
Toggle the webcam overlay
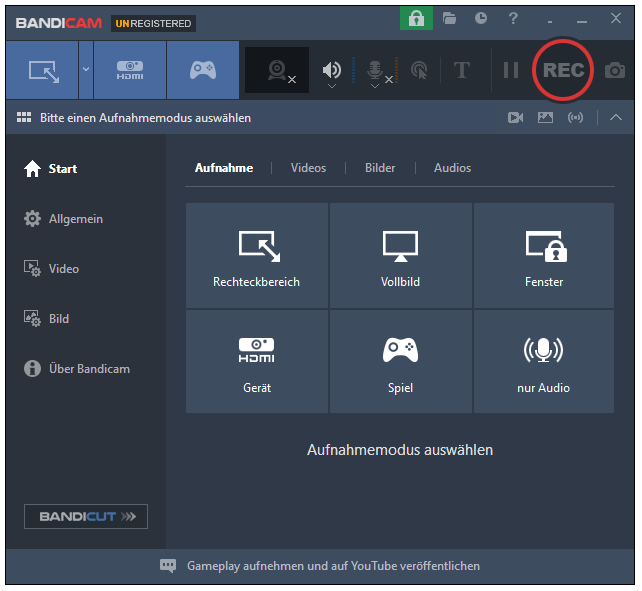pyautogui.click(x=277, y=70)
